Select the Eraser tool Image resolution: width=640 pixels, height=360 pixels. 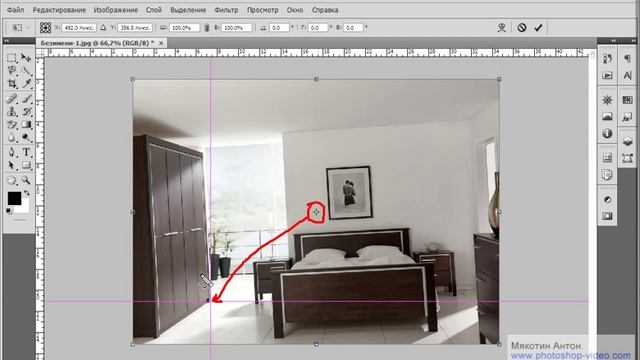(x=12, y=124)
